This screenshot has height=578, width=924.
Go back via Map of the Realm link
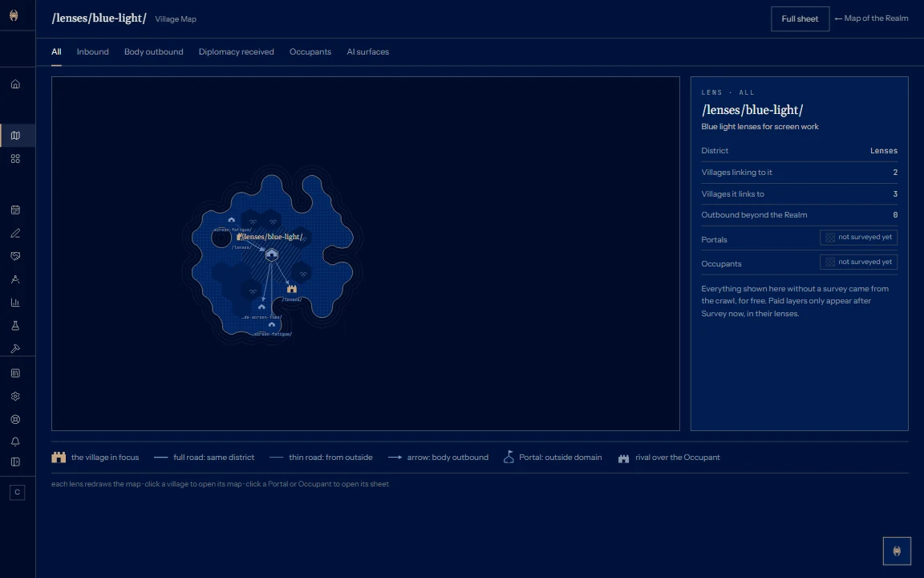[871, 18]
